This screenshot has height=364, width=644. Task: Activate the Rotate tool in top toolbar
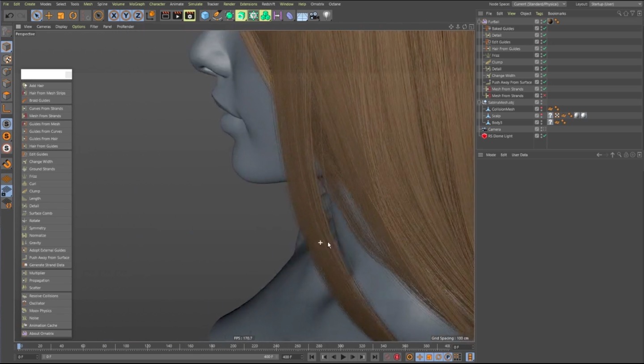click(x=73, y=16)
